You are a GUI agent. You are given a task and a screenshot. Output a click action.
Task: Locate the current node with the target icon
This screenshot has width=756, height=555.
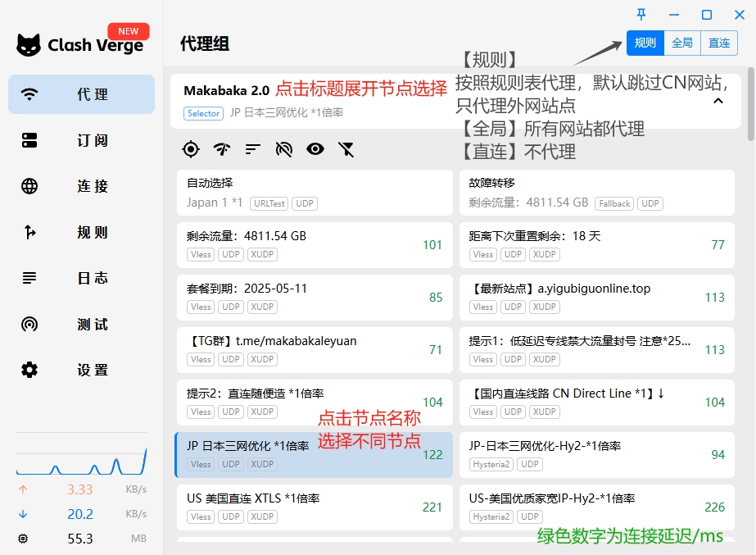point(191,149)
